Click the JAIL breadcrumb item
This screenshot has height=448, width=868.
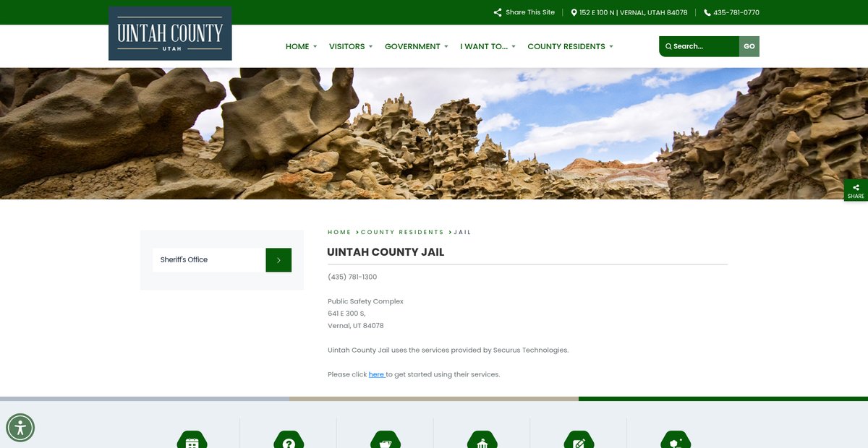462,232
